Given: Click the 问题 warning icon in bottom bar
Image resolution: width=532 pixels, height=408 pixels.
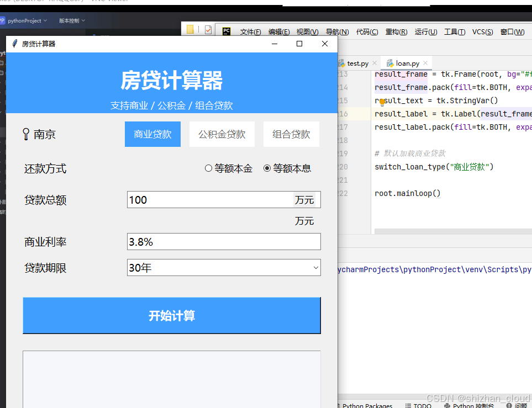Looking at the screenshot, I should (x=509, y=406).
